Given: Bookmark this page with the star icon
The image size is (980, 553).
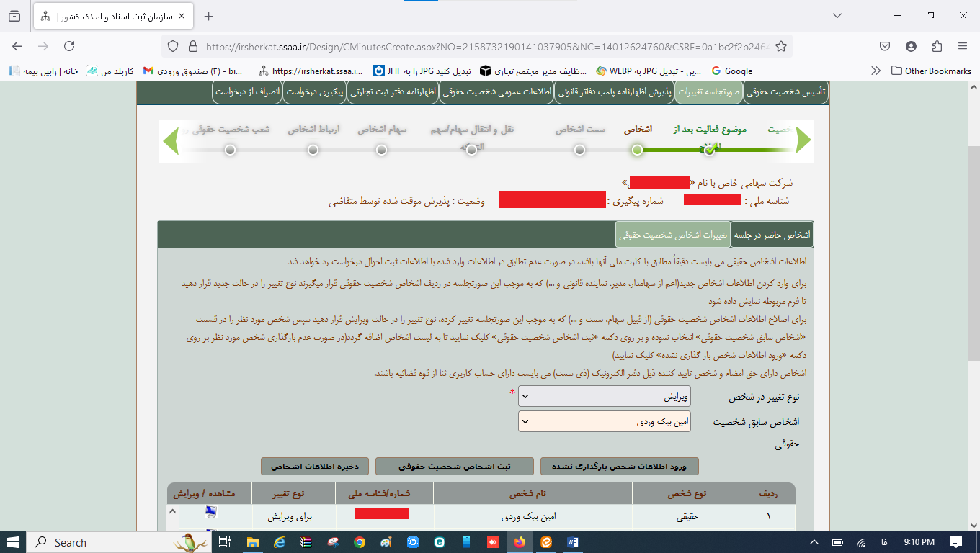Looking at the screenshot, I should point(780,46).
